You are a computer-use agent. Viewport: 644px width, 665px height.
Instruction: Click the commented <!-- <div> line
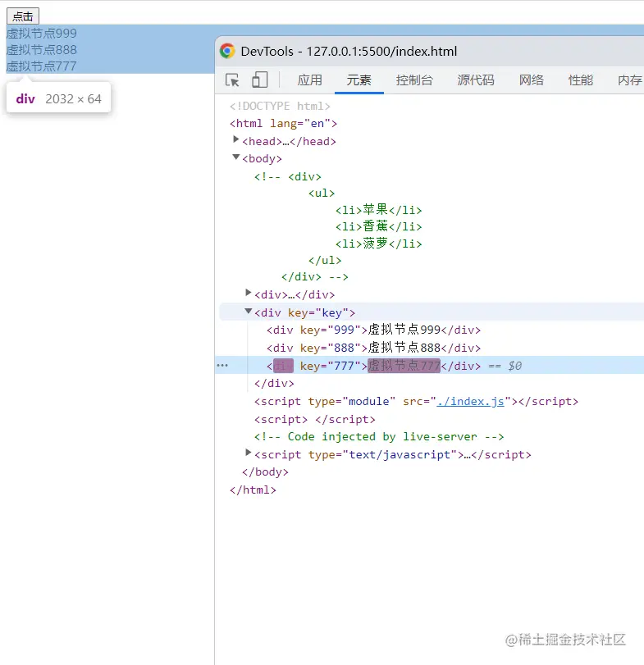coord(288,176)
